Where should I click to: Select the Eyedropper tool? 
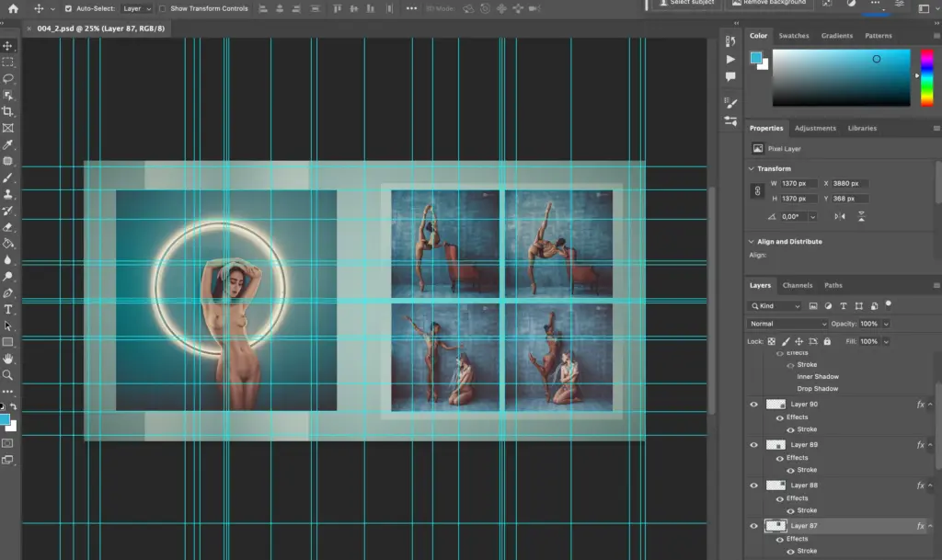click(7, 144)
